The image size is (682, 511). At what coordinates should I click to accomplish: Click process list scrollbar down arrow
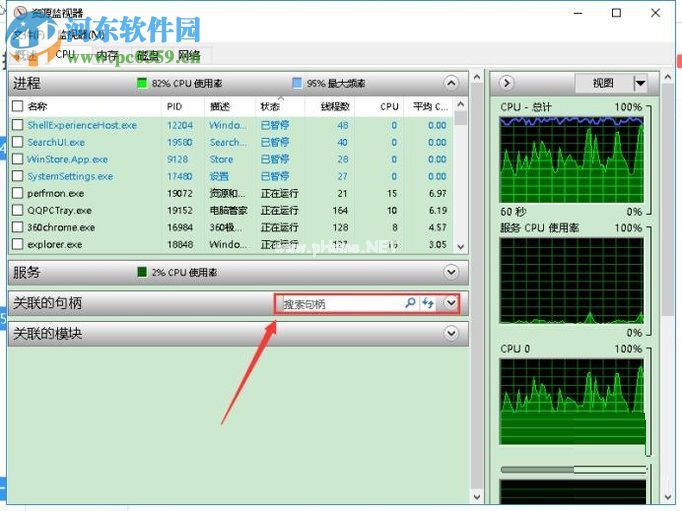coord(461,247)
